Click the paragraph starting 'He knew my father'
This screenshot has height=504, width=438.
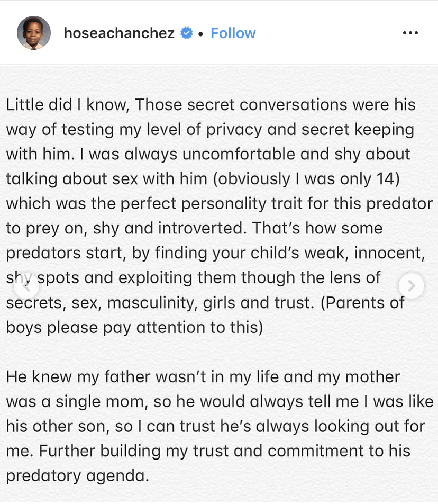[220, 426]
